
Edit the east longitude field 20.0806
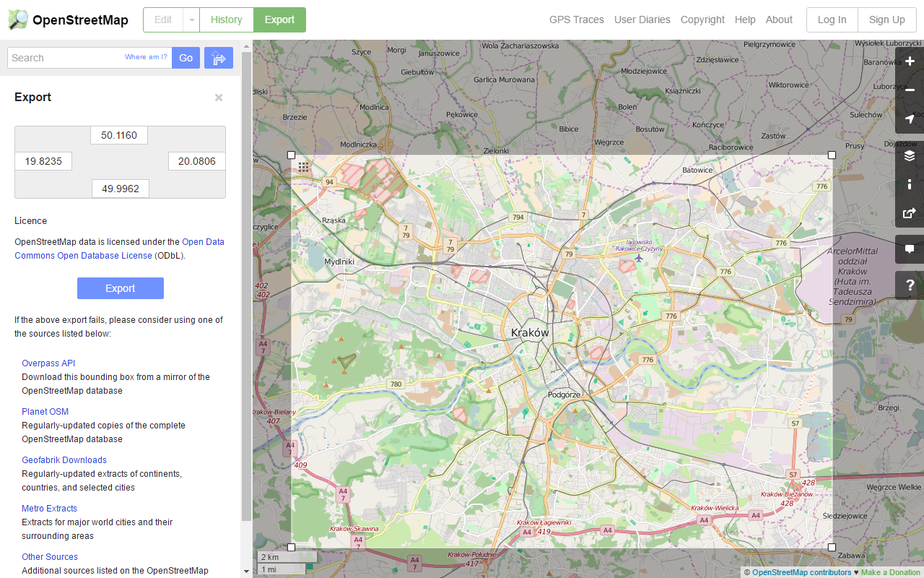[x=197, y=161]
